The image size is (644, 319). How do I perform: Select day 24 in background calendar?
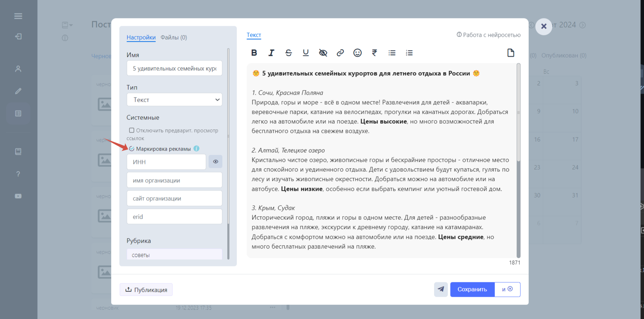point(562,174)
